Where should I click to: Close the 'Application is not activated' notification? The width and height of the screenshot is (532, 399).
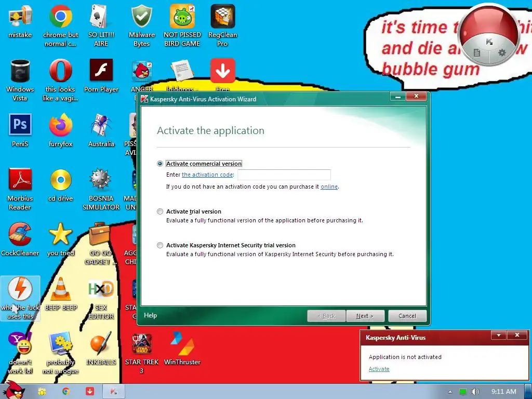point(517,335)
